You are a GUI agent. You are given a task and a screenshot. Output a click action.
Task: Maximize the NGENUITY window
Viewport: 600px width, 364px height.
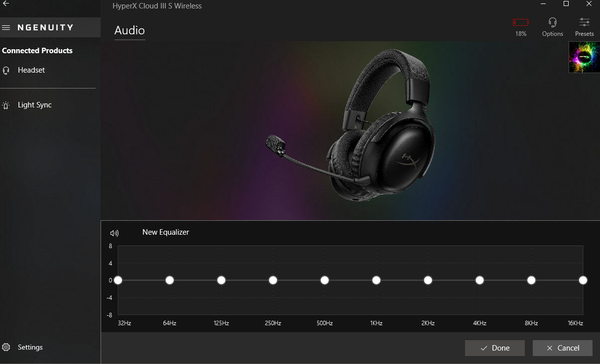pos(566,4)
